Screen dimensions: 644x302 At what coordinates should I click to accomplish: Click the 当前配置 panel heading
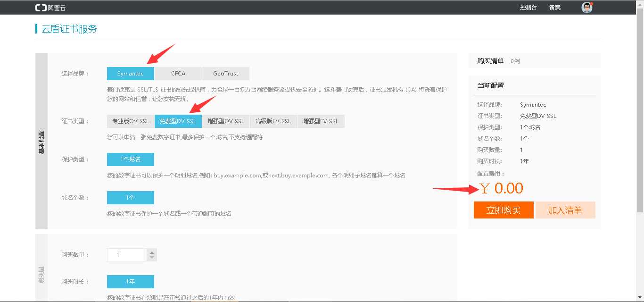(491, 85)
